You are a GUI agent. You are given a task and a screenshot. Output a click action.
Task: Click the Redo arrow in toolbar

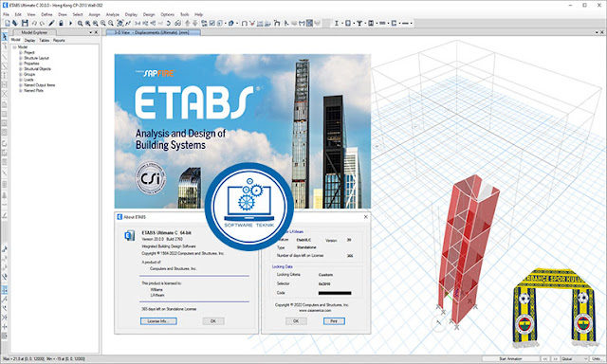click(43, 23)
